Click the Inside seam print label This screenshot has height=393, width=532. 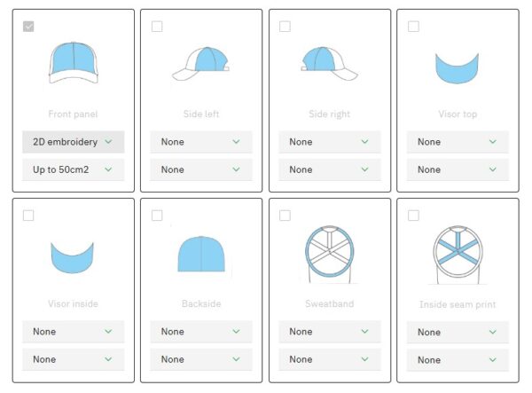458,304
